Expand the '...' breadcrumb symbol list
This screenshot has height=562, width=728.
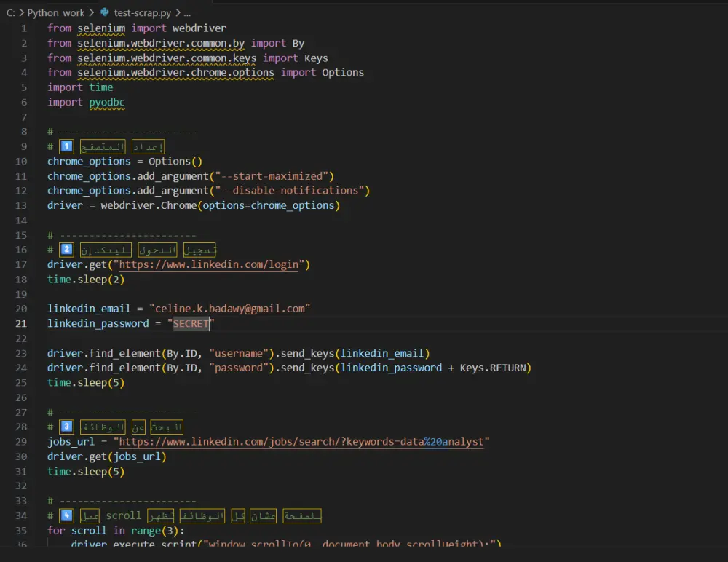(187, 13)
